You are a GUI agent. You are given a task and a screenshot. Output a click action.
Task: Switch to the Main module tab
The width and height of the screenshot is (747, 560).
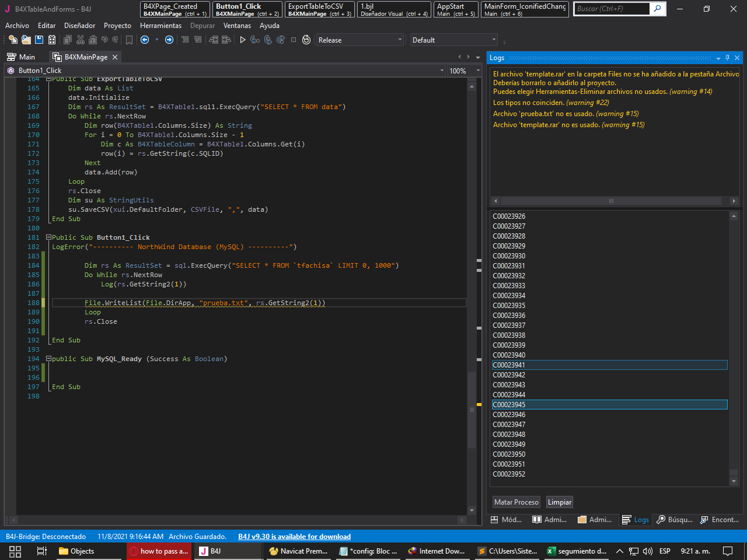pos(22,57)
